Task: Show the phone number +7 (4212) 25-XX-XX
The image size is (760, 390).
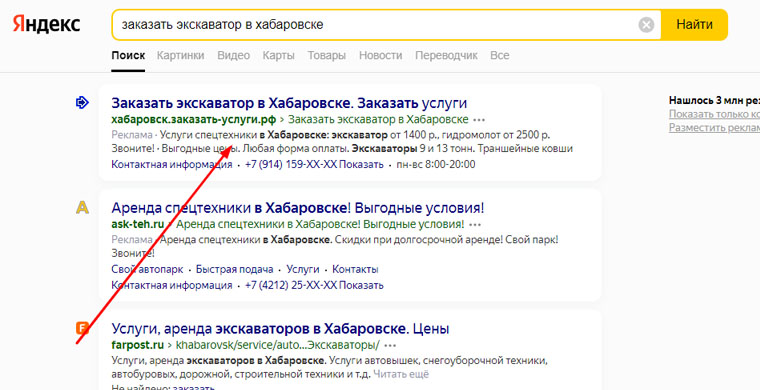Action: [314, 285]
